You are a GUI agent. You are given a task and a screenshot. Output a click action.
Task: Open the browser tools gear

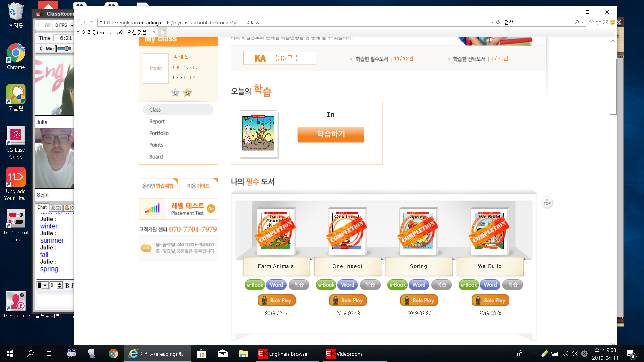(x=605, y=22)
